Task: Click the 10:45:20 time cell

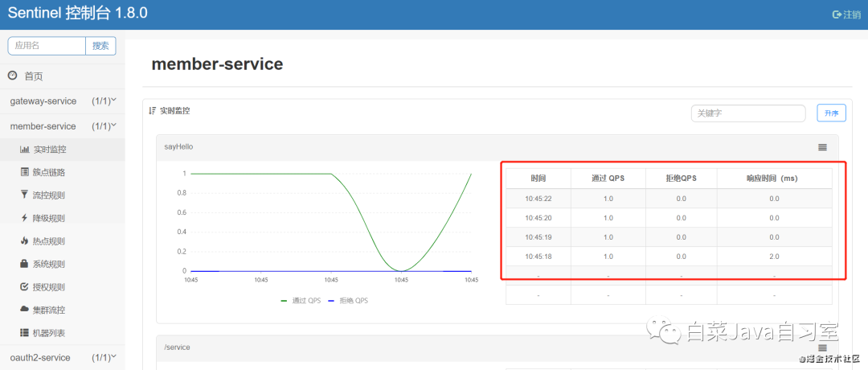Action: point(538,218)
